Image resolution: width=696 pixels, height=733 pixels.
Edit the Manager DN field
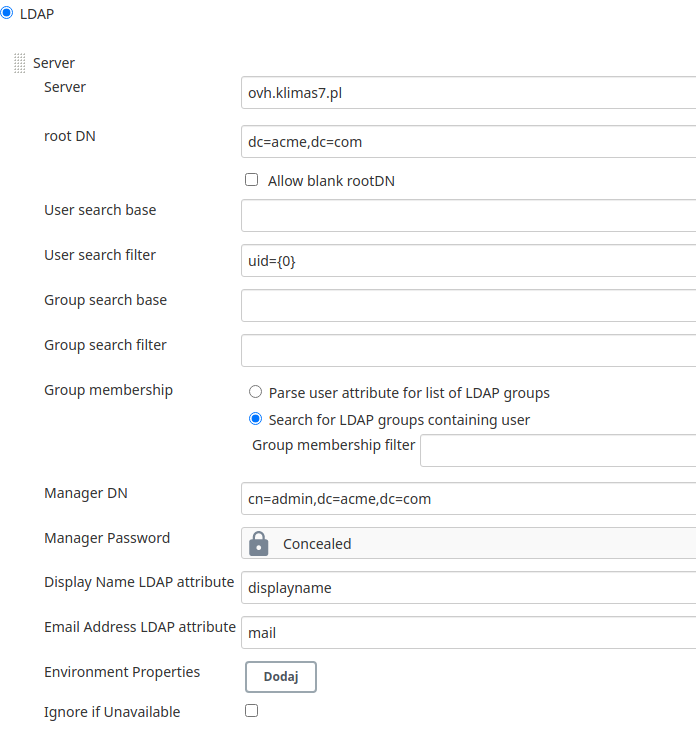(468, 499)
